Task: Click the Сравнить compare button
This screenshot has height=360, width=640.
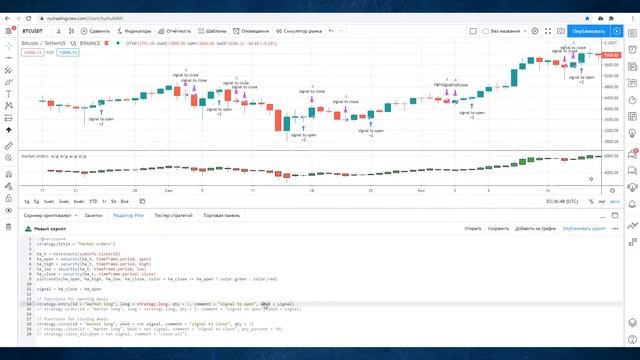Action: [x=95, y=31]
